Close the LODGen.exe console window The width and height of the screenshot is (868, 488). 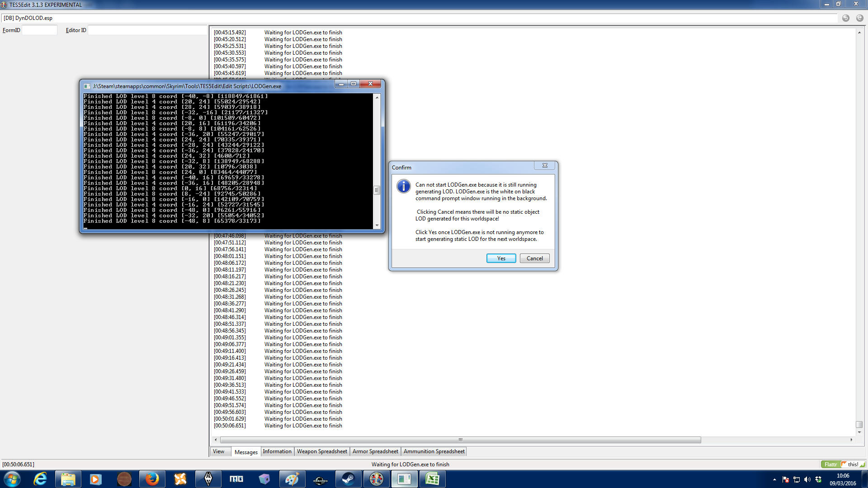(370, 84)
